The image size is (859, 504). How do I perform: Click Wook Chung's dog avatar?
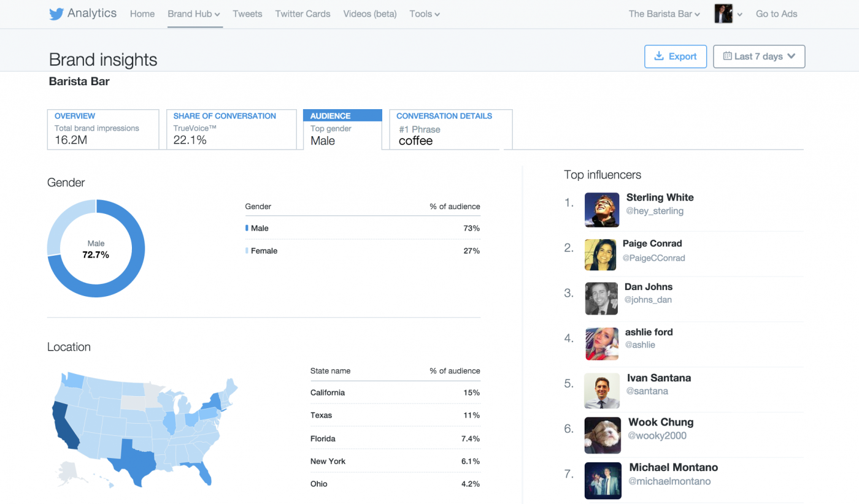[x=602, y=435]
